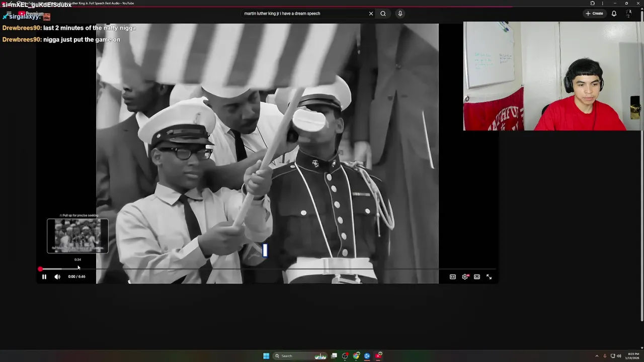
Task: Click the red progress bar scrubber
Action: (40, 269)
